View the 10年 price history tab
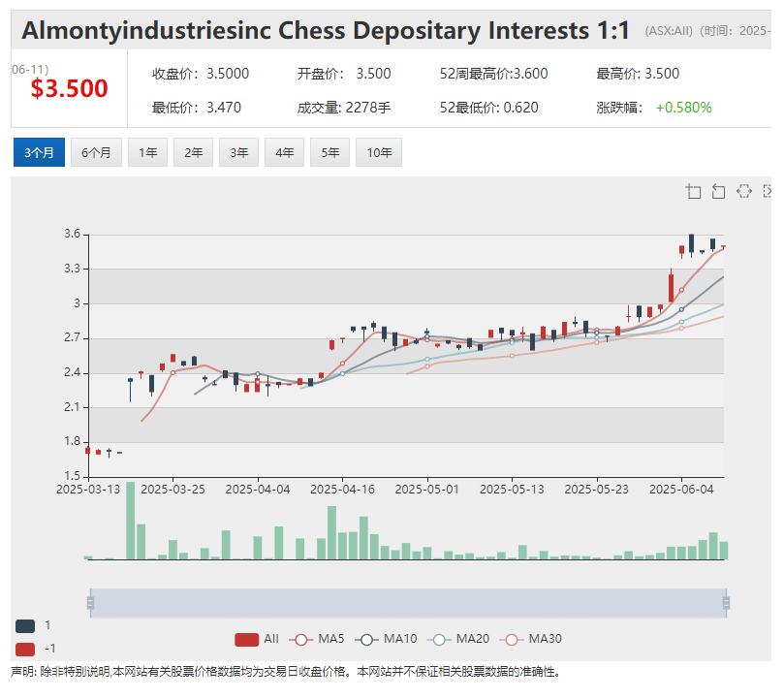Image resolution: width=784 pixels, height=699 pixels. [x=379, y=152]
